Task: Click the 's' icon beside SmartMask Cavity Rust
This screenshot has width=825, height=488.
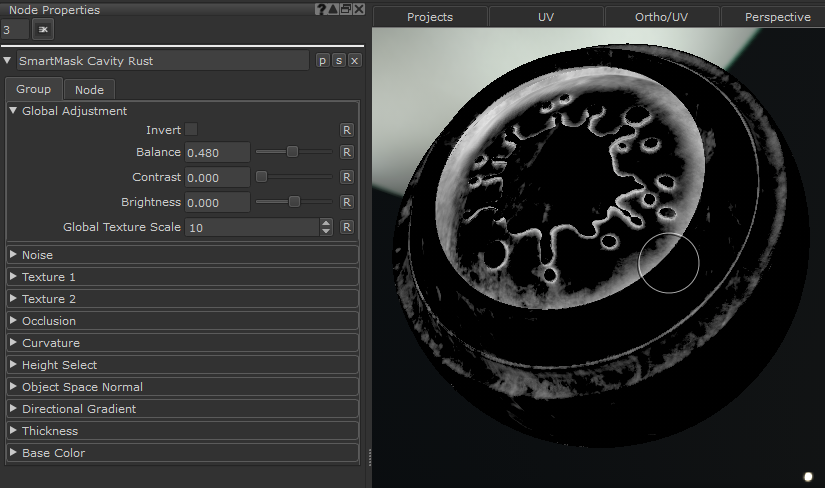Action: coord(338,61)
